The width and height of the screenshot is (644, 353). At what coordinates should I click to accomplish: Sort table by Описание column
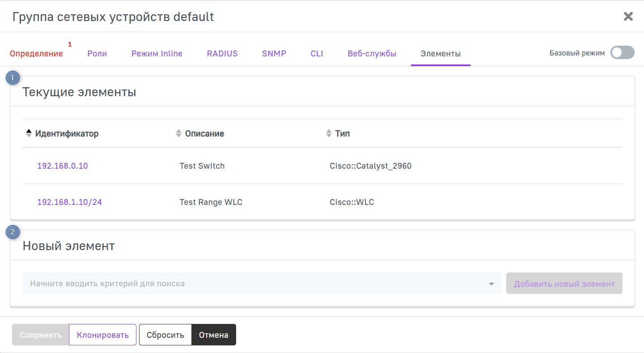coord(204,133)
